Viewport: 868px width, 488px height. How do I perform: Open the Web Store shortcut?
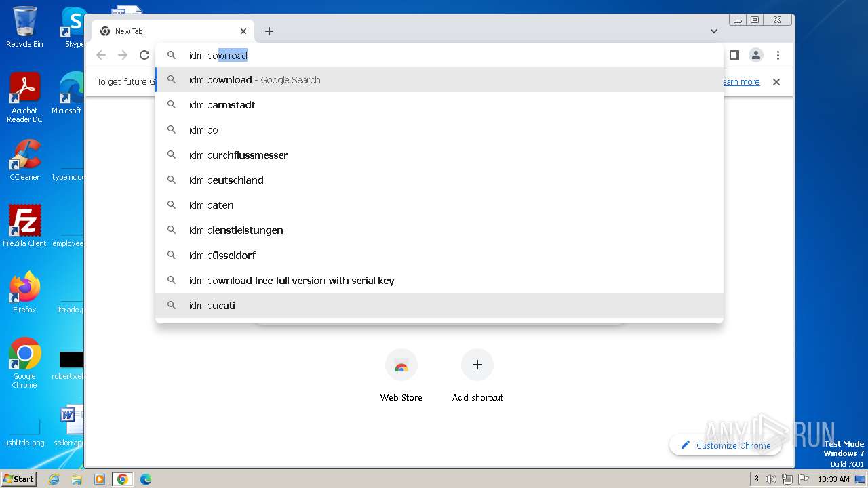point(401,375)
